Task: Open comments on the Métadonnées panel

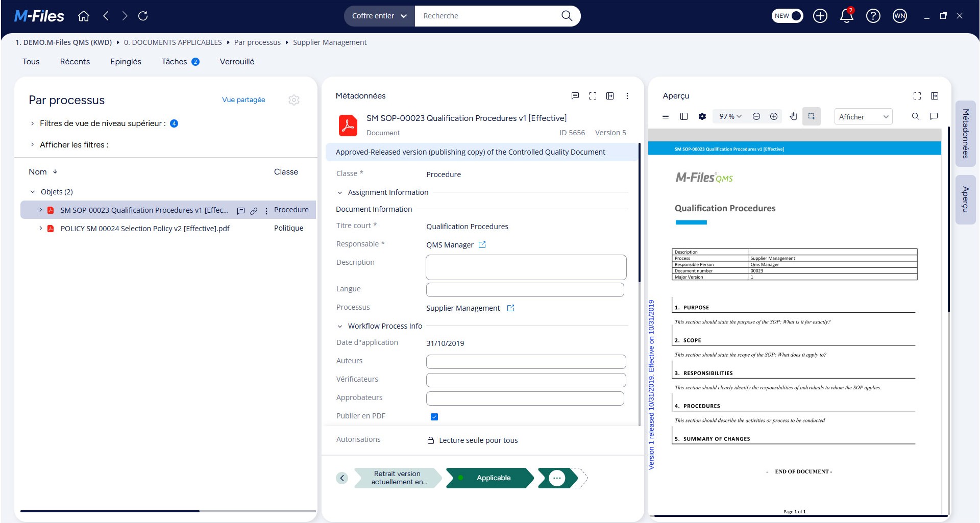Action: pos(575,96)
